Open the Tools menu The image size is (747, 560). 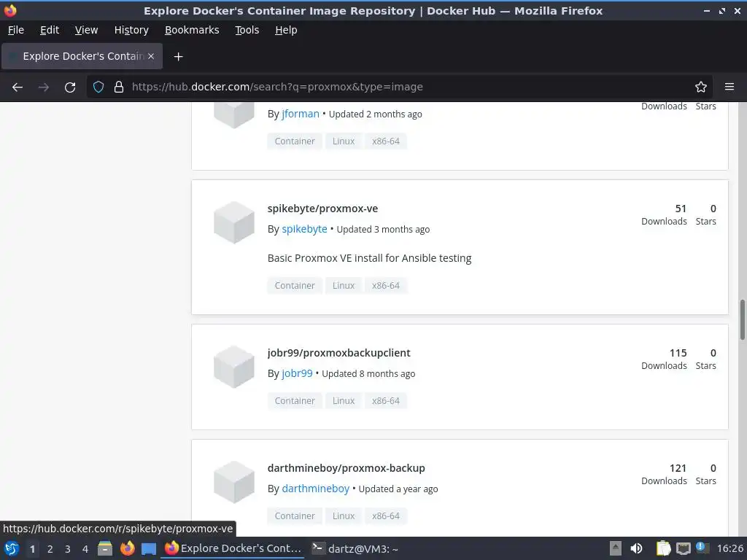pos(247,30)
